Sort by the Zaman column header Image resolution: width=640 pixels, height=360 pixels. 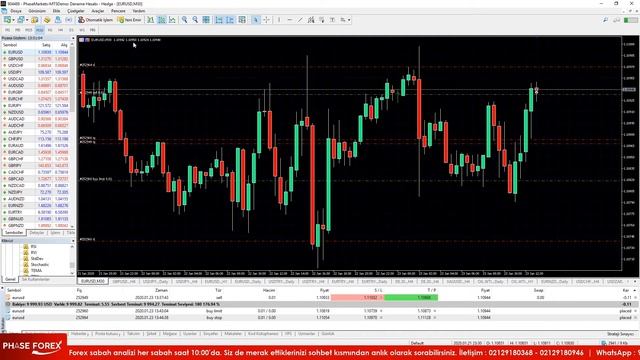coord(162,290)
